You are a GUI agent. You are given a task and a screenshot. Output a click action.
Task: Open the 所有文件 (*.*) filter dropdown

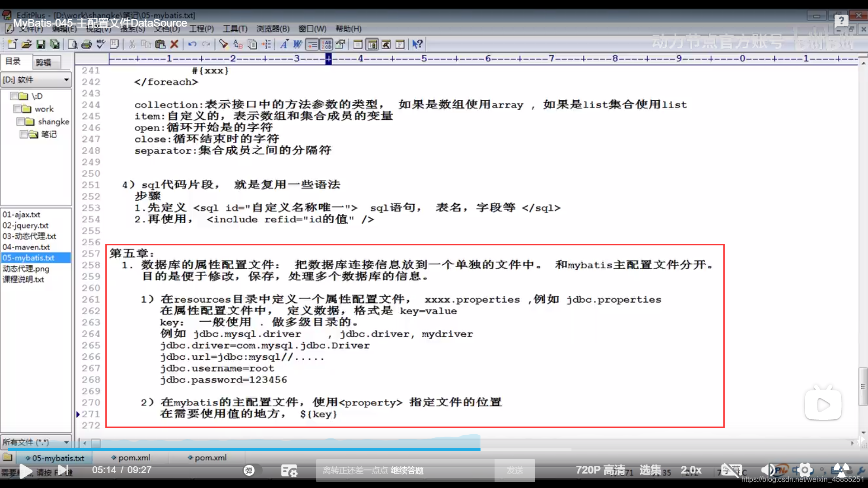pos(36,442)
